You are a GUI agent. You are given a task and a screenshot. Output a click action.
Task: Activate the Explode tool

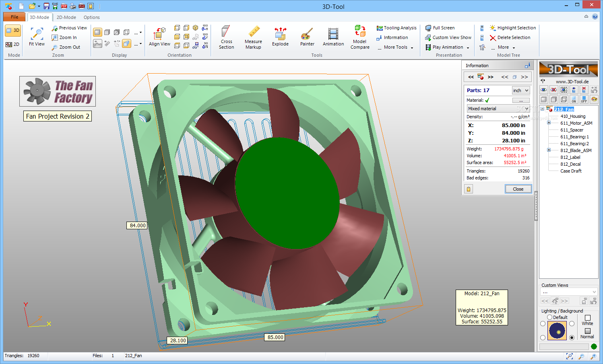tap(280, 37)
